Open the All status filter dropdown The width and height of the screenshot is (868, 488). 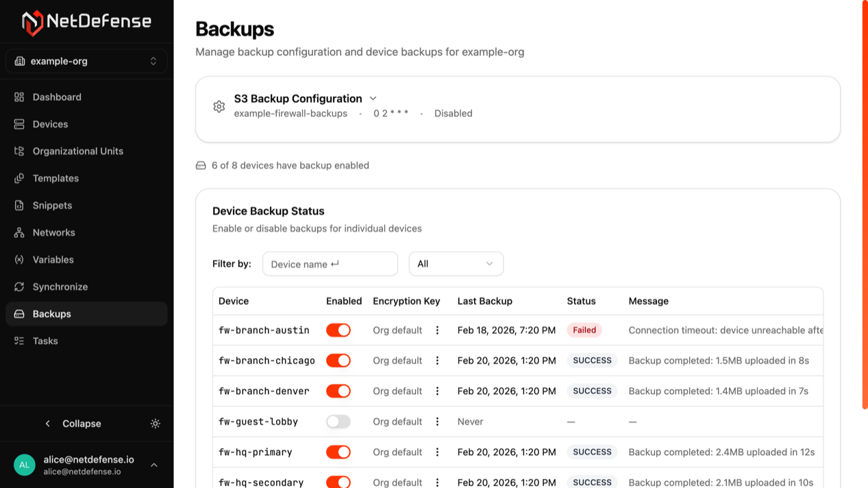coord(456,263)
